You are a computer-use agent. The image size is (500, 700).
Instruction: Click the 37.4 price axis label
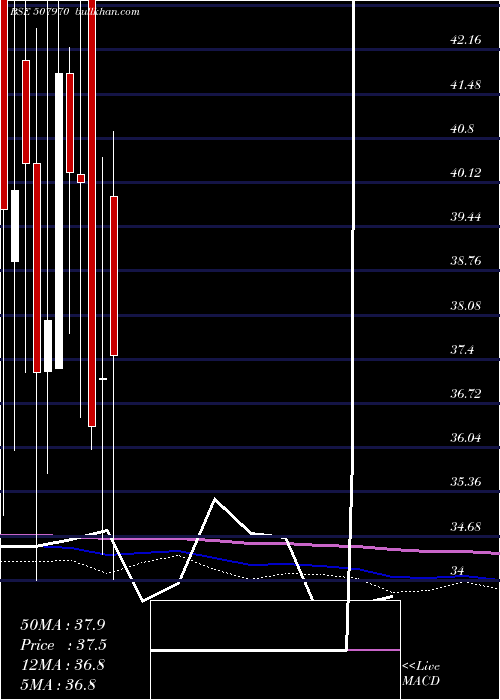pos(462,350)
